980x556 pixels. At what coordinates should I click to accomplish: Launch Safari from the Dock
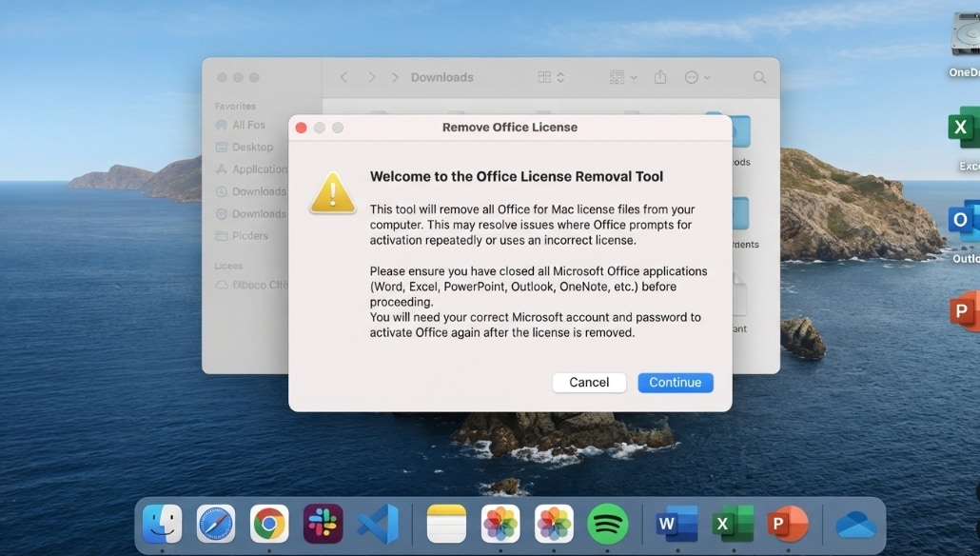216,524
